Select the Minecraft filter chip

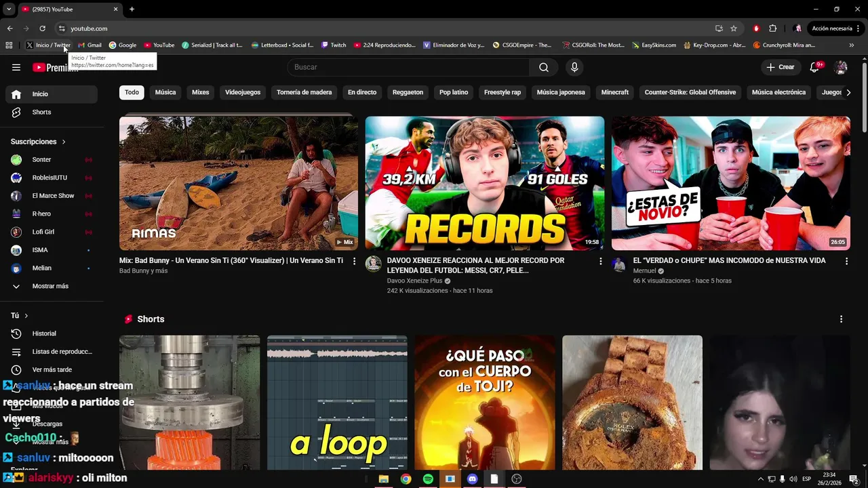[615, 92]
